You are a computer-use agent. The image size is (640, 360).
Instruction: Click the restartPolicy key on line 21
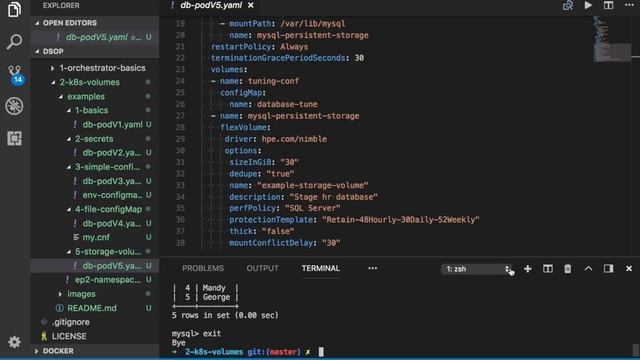(241, 47)
